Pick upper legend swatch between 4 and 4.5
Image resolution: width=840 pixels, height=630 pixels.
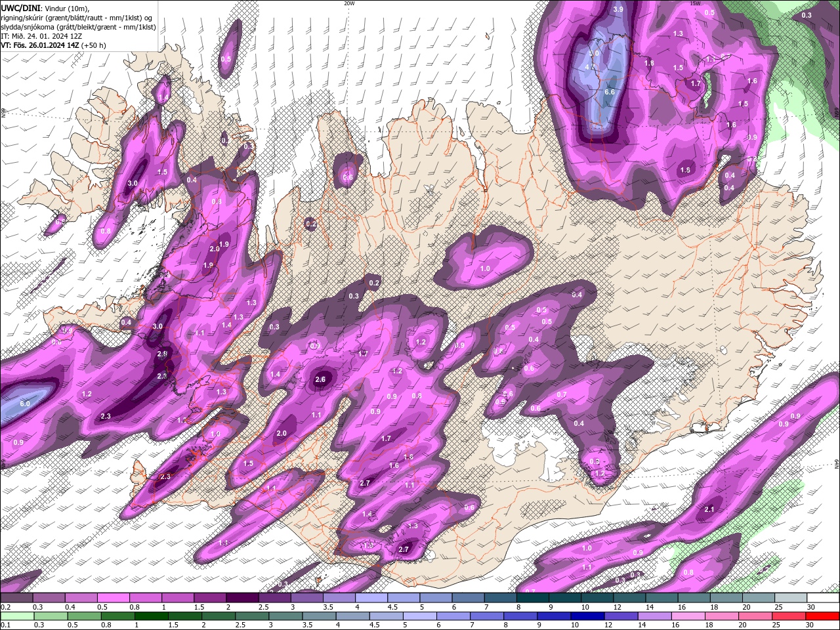(x=371, y=598)
